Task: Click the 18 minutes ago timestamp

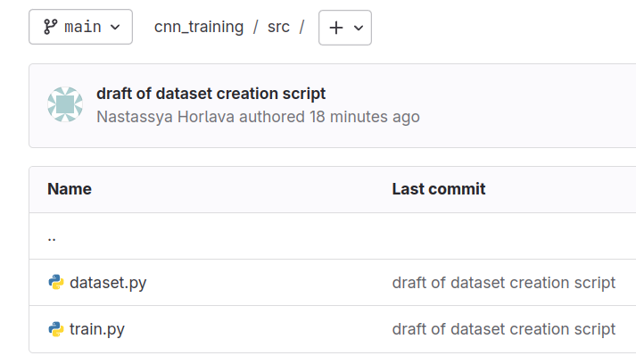Action: pyautogui.click(x=364, y=117)
